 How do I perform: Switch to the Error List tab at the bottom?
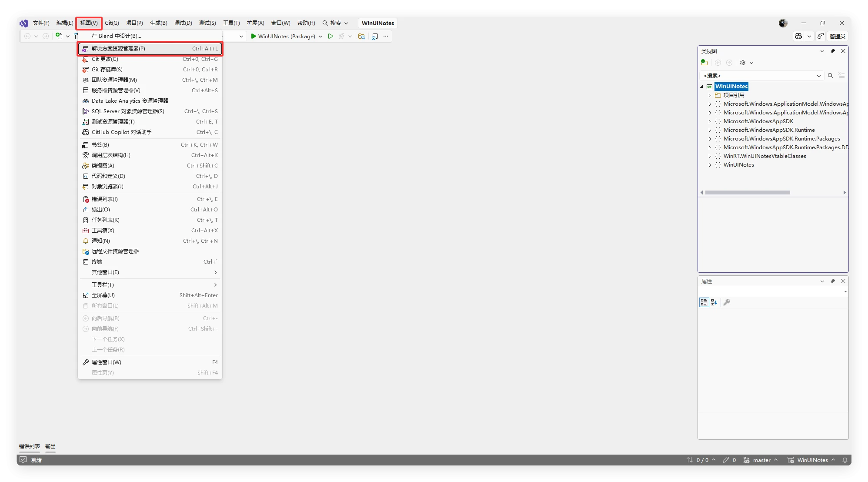pyautogui.click(x=30, y=446)
